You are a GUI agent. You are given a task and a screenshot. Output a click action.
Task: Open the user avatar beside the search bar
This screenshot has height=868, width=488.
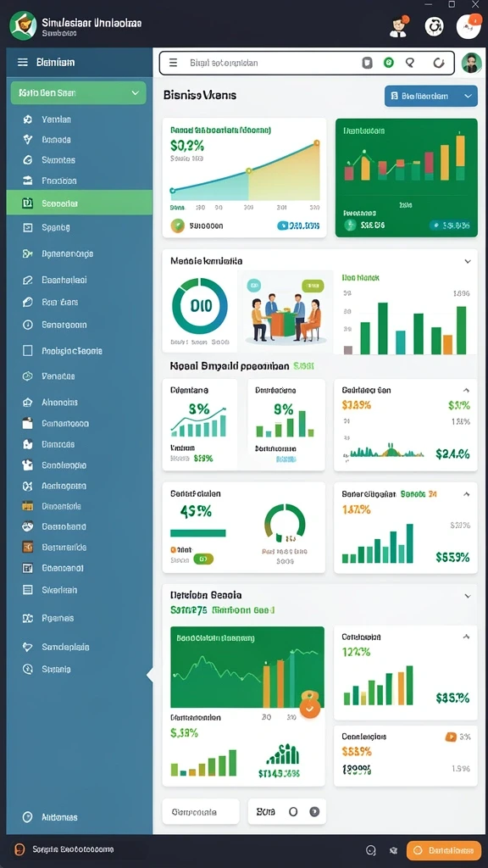(x=471, y=63)
